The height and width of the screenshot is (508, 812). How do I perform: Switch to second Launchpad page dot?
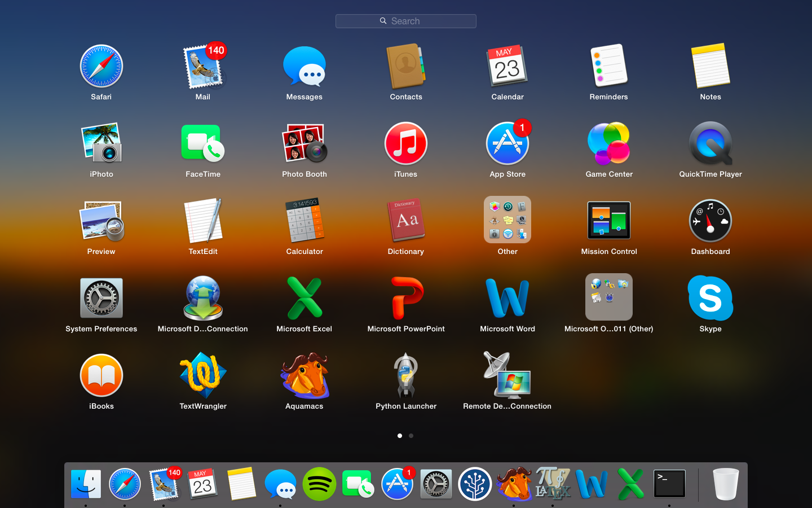[x=411, y=436]
